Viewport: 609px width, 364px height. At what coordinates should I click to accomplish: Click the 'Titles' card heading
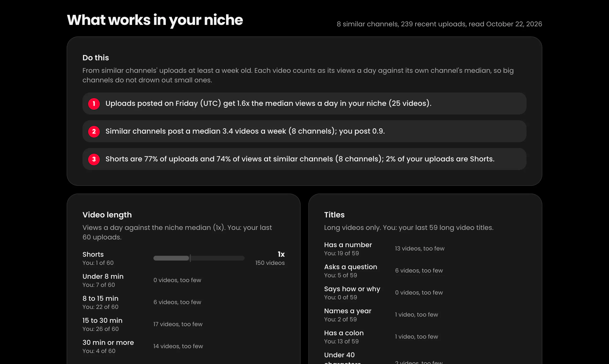(x=334, y=215)
